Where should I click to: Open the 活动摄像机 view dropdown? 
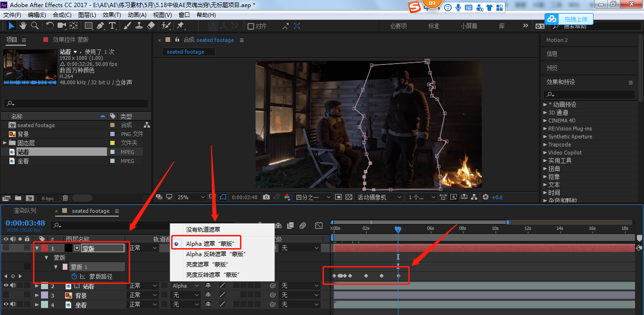click(x=380, y=197)
